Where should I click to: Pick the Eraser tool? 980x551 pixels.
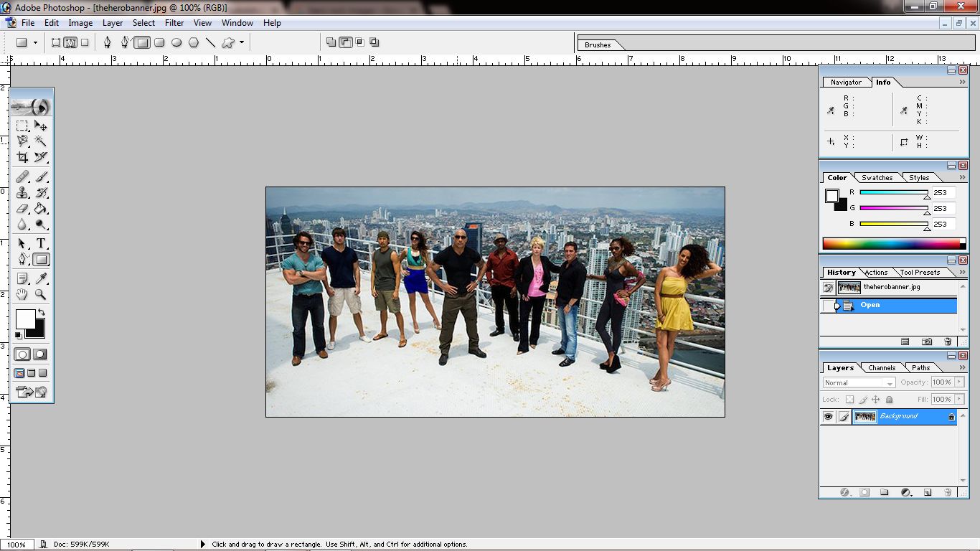click(x=22, y=208)
